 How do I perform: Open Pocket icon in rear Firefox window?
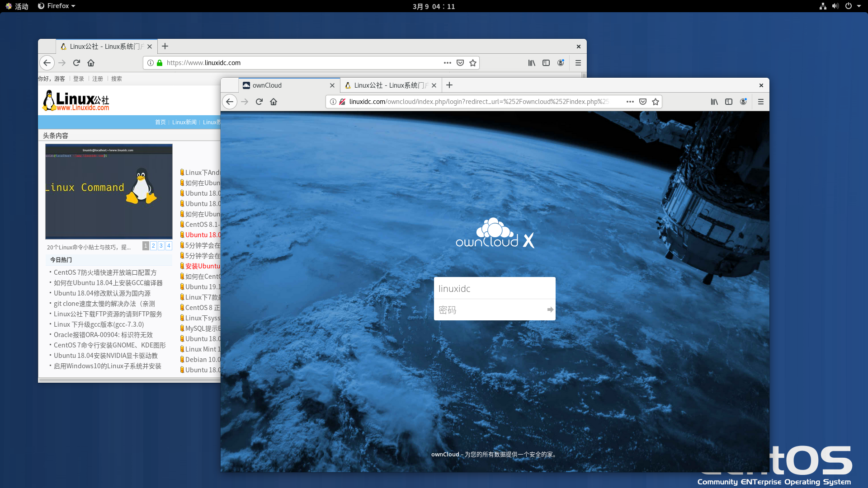tap(460, 63)
